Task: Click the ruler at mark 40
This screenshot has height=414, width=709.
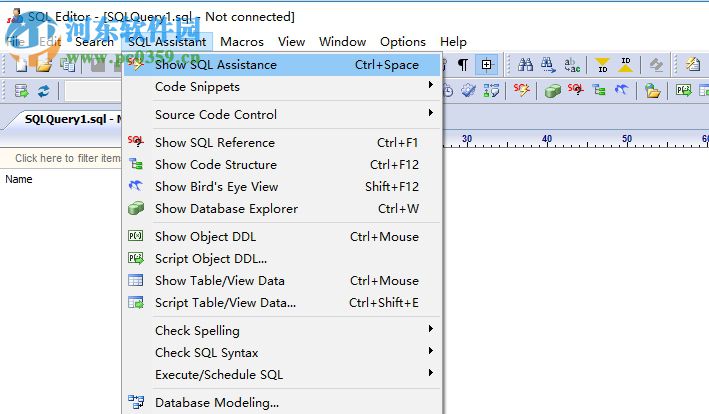Action: click(x=547, y=139)
